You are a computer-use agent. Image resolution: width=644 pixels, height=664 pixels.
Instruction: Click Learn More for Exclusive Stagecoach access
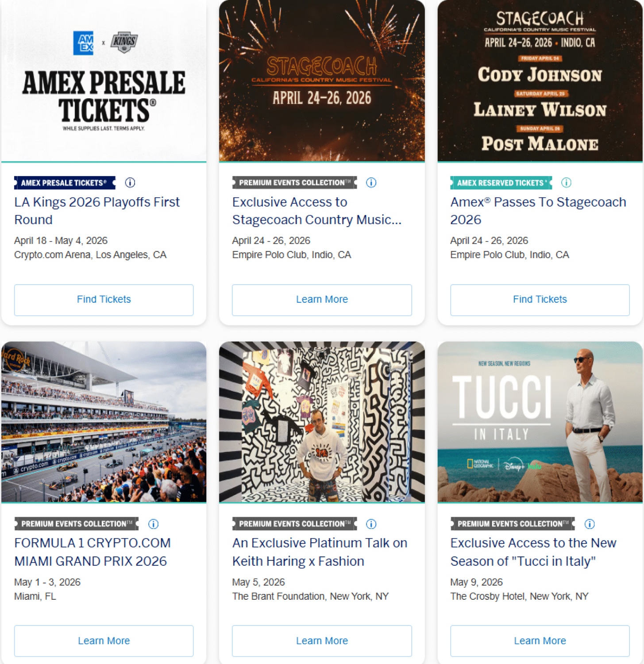coord(322,300)
